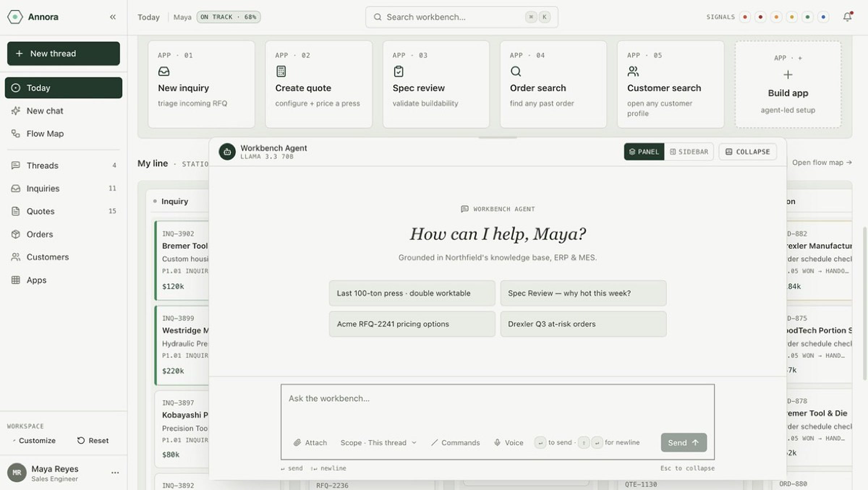Click the New chat sparkle icon
This screenshot has height=490, width=868.
tap(16, 111)
